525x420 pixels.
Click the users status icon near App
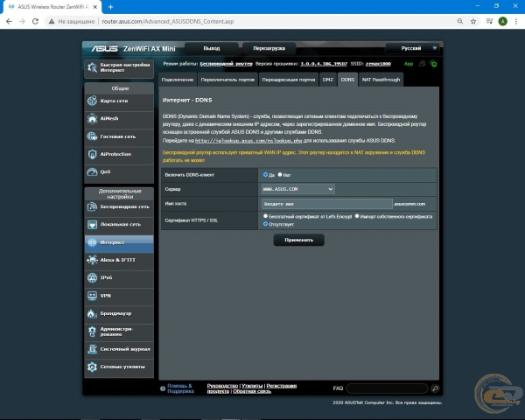[423, 63]
